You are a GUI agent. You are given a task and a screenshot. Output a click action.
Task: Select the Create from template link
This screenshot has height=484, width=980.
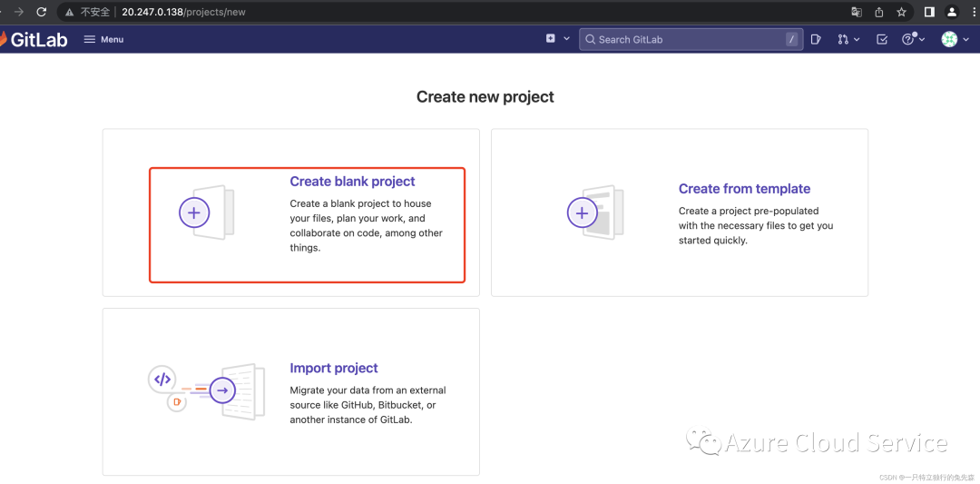[744, 189]
